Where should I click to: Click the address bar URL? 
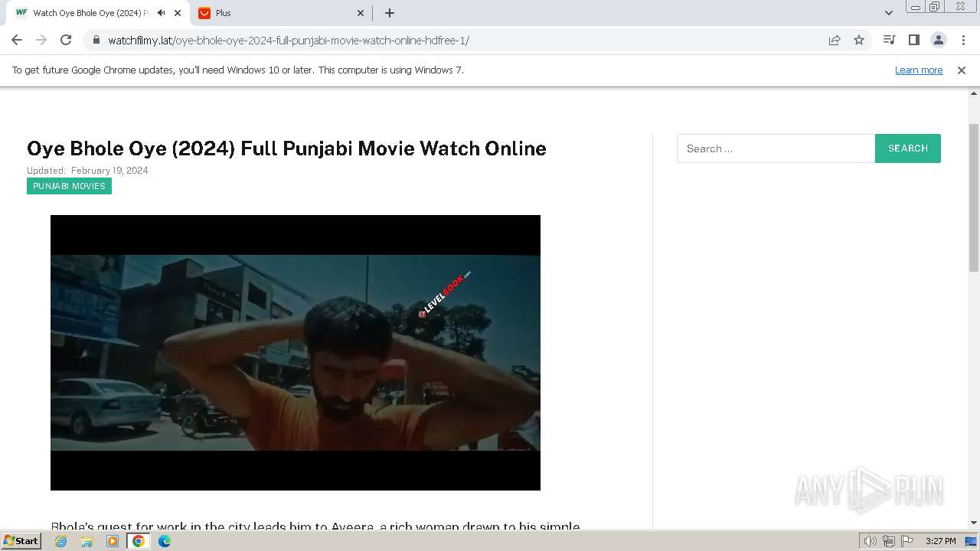pyautogui.click(x=288, y=41)
